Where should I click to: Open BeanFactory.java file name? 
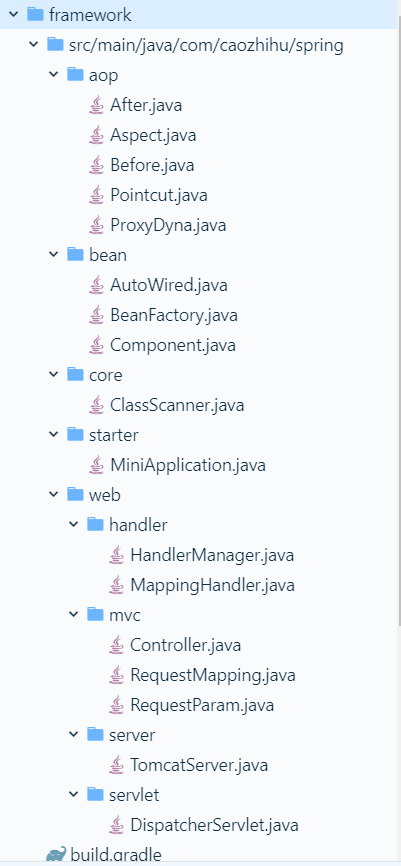pos(174,315)
